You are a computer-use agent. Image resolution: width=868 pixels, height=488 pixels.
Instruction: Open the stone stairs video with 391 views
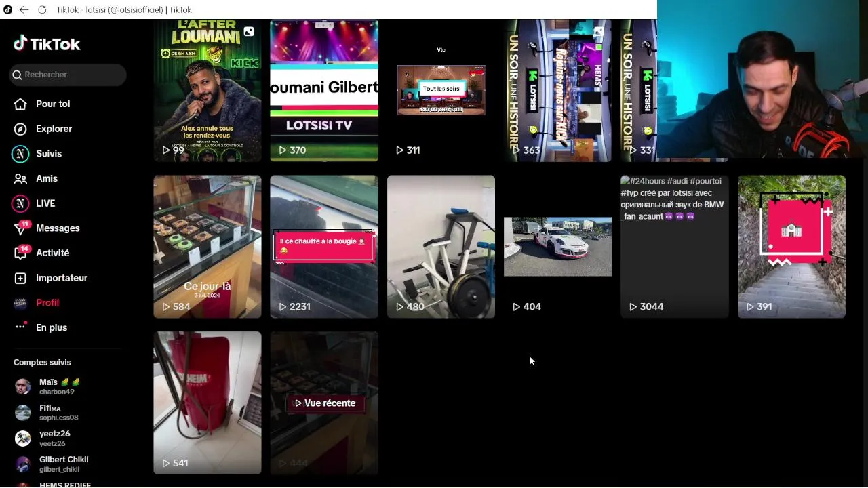pos(791,247)
